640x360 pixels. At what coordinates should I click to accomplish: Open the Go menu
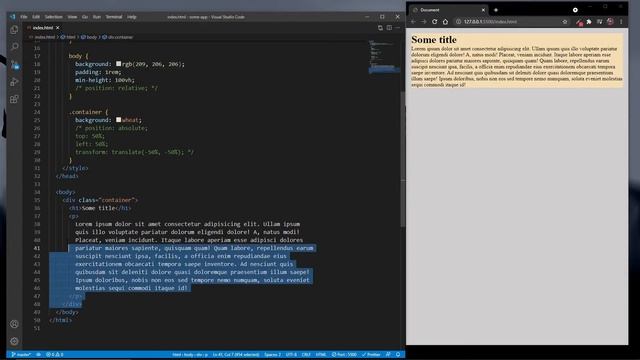pos(85,17)
